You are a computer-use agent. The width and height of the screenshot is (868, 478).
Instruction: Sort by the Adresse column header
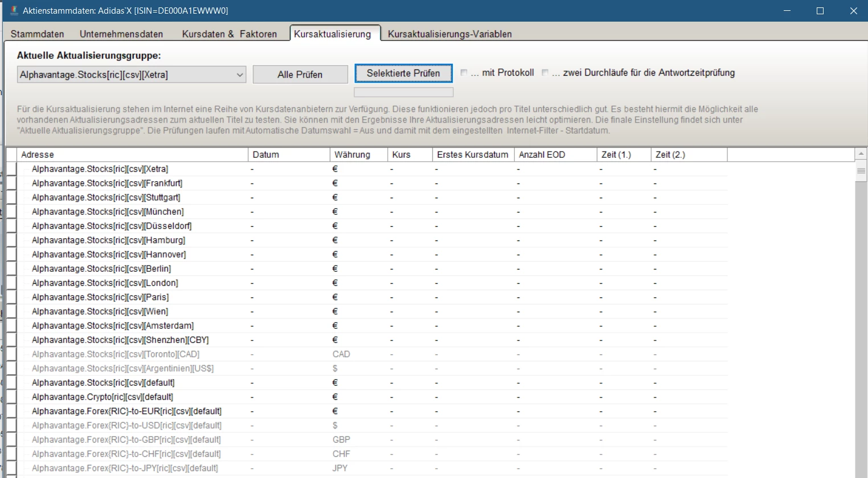click(x=132, y=154)
